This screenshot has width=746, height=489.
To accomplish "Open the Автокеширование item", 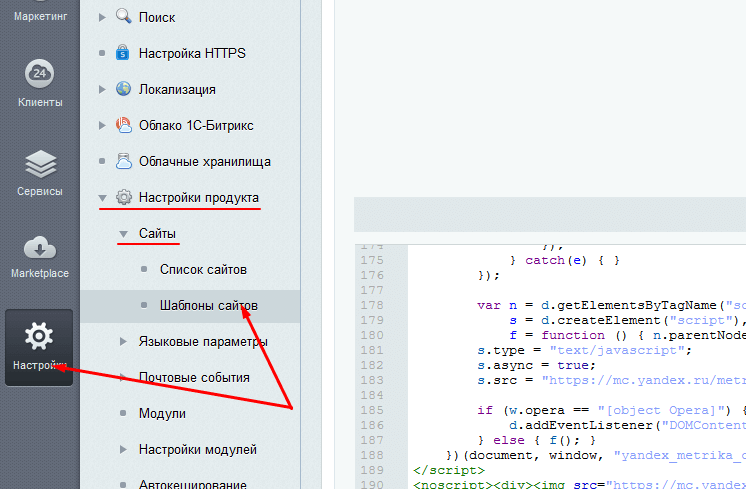I will click(193, 484).
